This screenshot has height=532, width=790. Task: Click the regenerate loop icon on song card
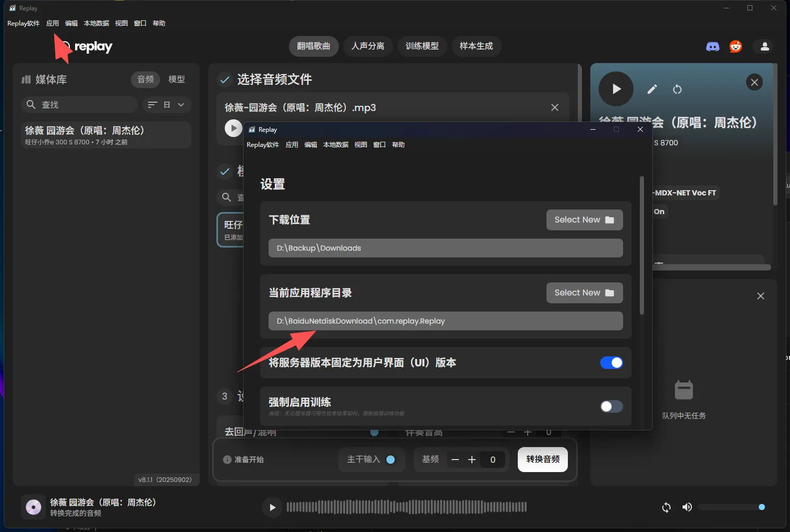[677, 89]
